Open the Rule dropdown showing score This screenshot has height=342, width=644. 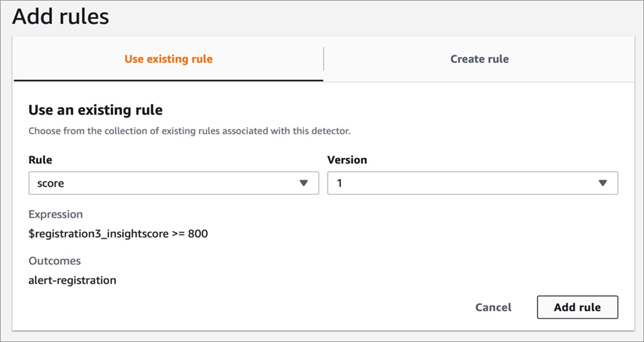coord(174,183)
